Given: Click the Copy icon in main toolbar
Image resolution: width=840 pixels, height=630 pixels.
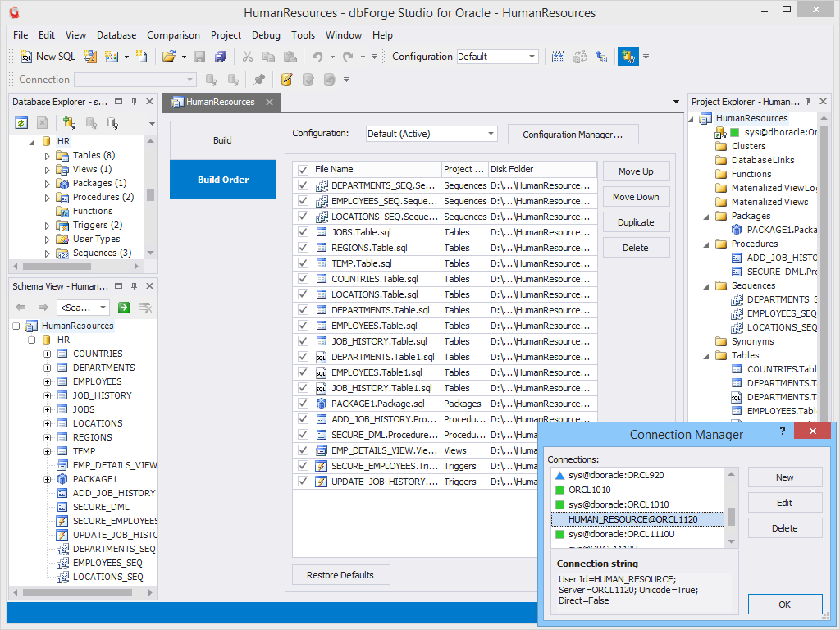Looking at the screenshot, I should (x=268, y=57).
